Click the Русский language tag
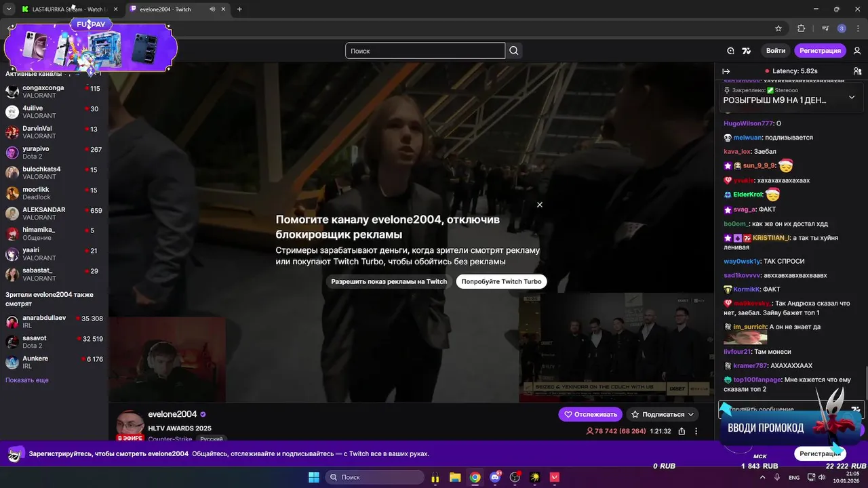The height and width of the screenshot is (488, 868). click(x=212, y=439)
